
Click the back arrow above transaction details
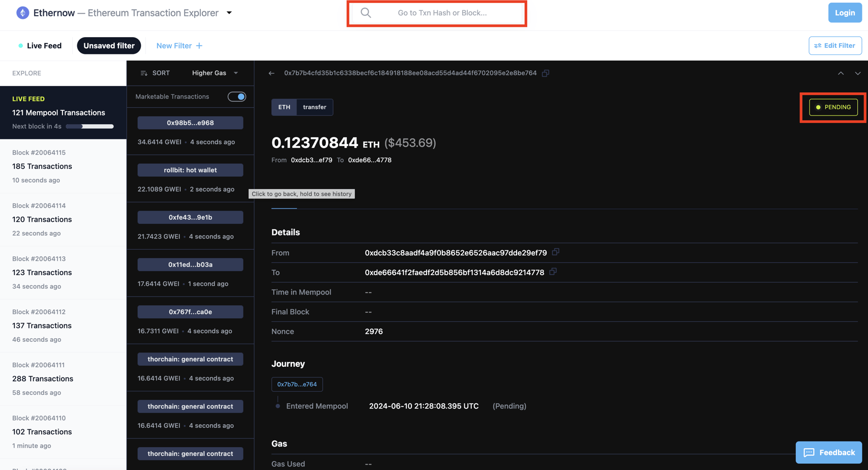272,73
